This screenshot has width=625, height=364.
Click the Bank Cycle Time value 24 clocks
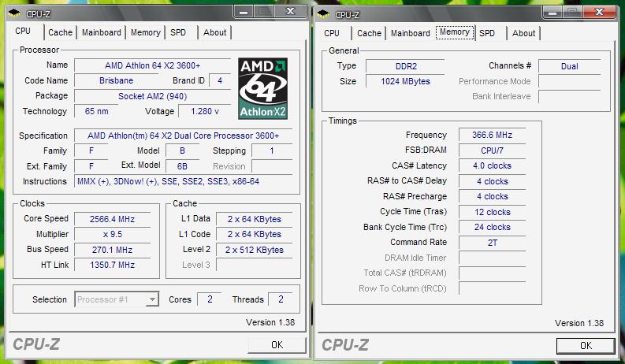click(x=493, y=227)
